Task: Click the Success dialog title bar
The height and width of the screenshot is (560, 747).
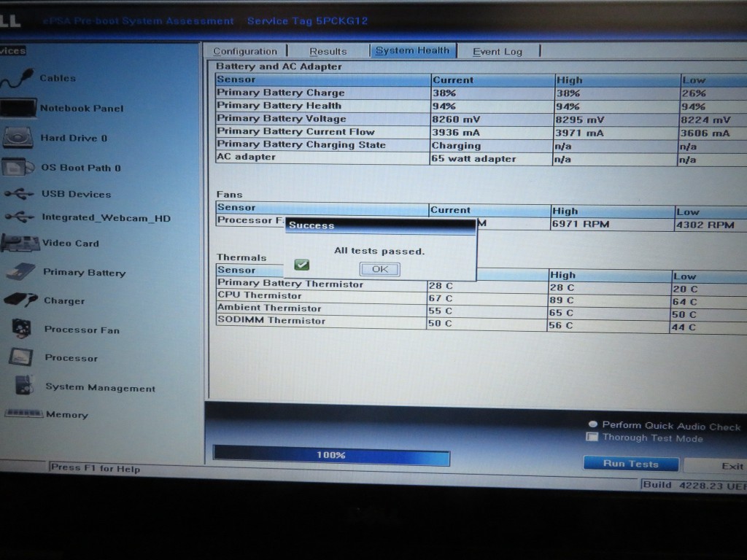Action: click(380, 226)
